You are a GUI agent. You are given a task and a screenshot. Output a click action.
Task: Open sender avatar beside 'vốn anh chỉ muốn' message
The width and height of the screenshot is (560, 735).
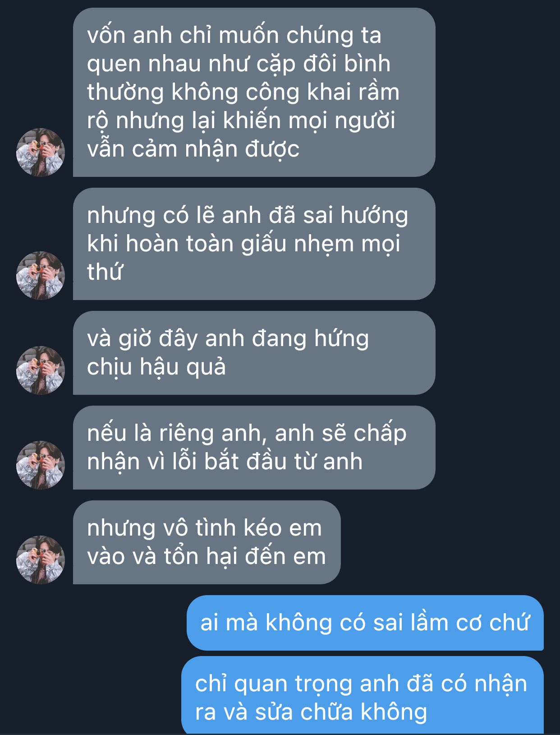click(41, 152)
